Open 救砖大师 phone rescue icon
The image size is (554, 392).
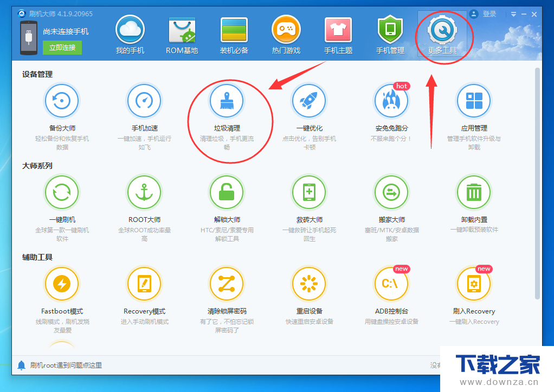tap(309, 192)
